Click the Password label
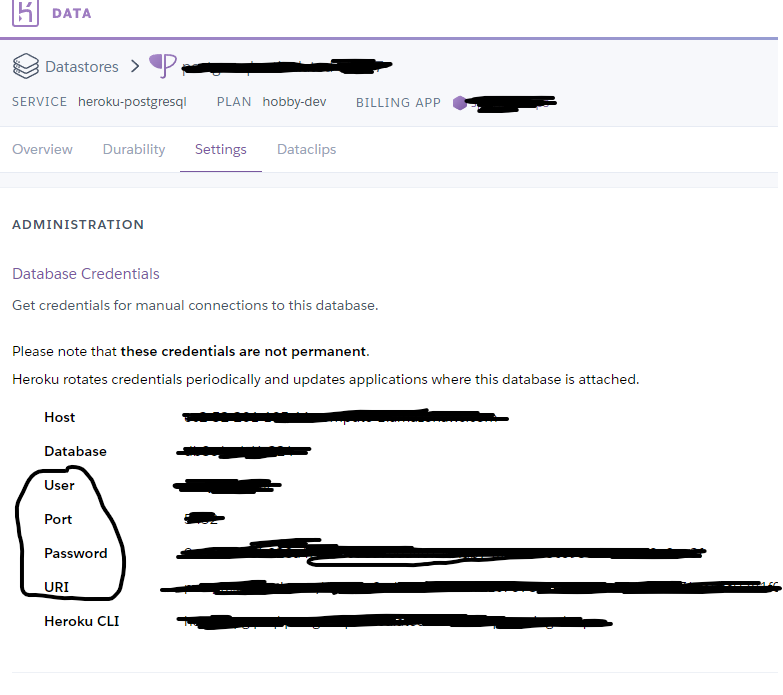Screen dimensions: 783x695 pos(76,553)
